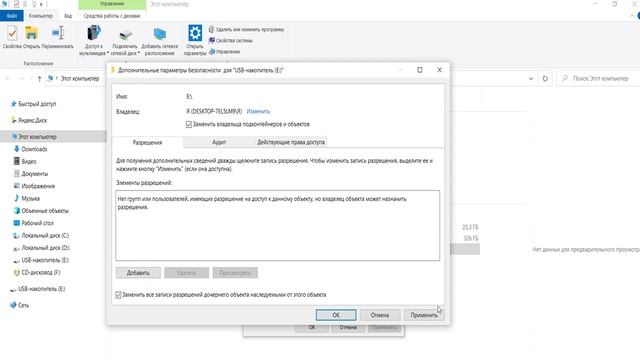This screenshot has height=360, width=640.
Task: Close the security settings dialog
Action: click(x=440, y=70)
